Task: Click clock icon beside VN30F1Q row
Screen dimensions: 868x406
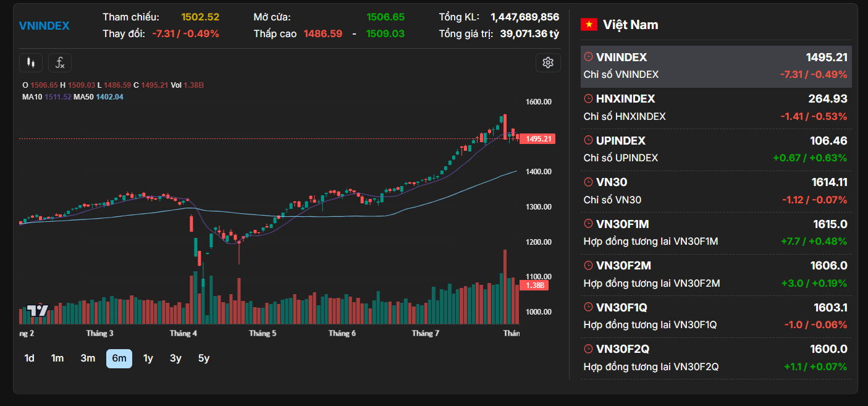Action: (588, 307)
